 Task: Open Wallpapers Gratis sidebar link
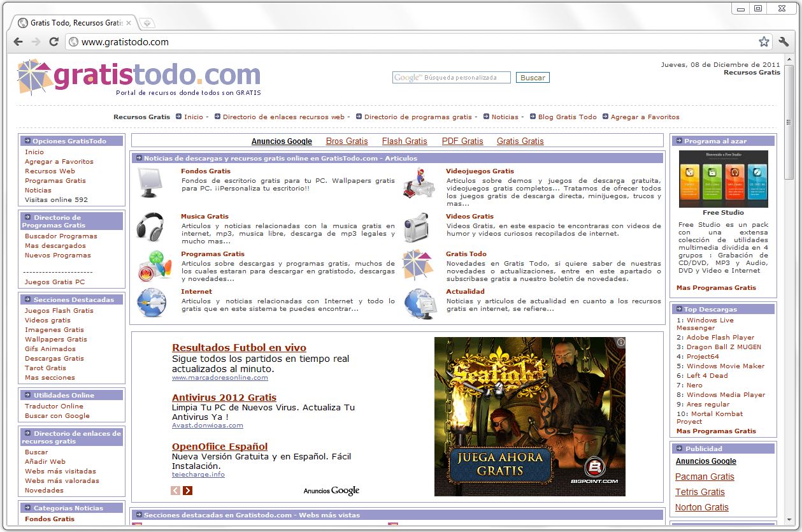[x=56, y=340]
